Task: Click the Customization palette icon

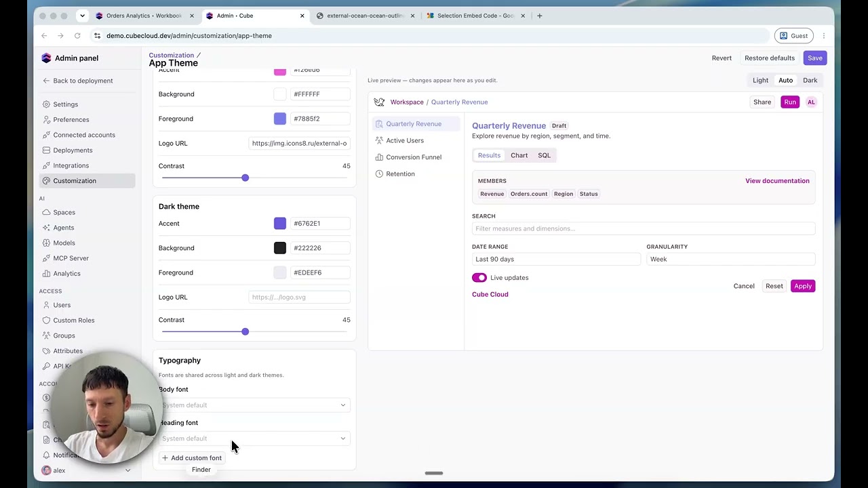Action: tap(46, 181)
